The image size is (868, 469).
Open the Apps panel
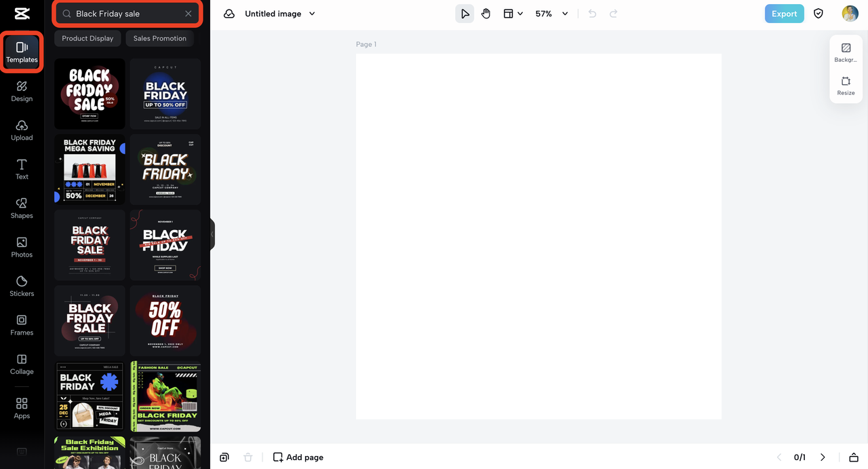coord(22,409)
